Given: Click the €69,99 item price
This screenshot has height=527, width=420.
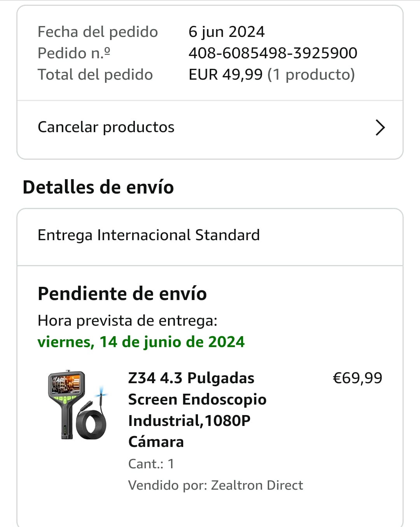Looking at the screenshot, I should (357, 378).
